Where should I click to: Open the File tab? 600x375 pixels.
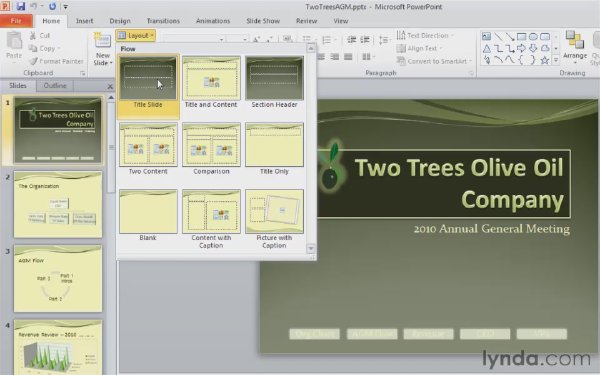(x=16, y=21)
